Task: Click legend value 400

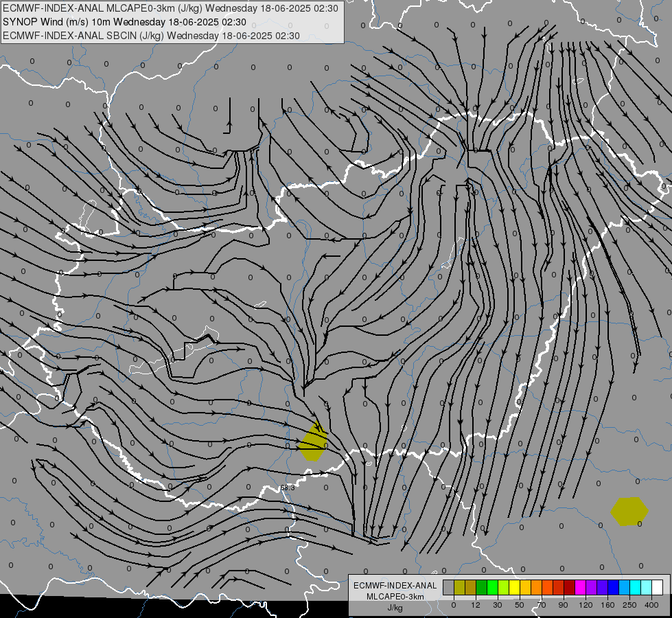Action: tap(651, 605)
